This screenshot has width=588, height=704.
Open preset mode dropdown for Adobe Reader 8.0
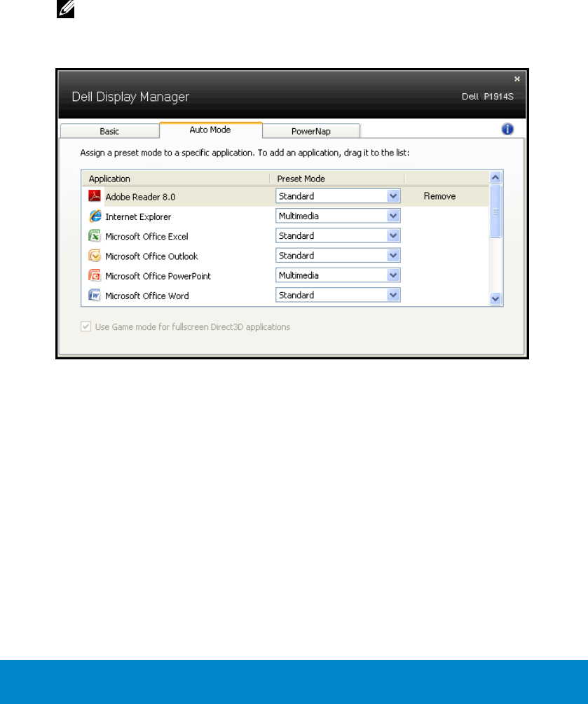pyautogui.click(x=338, y=196)
